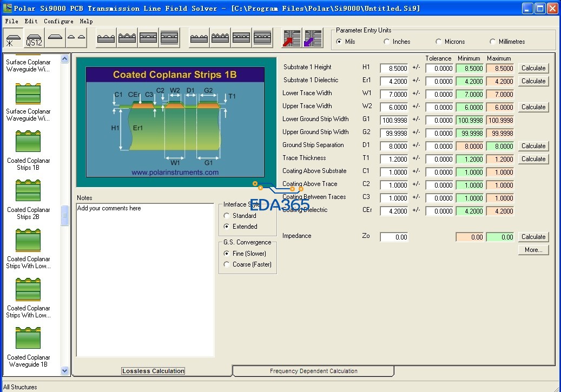Click the Lower Ground Strip Width G1 value field
This screenshot has width=561, height=392.
pos(394,120)
